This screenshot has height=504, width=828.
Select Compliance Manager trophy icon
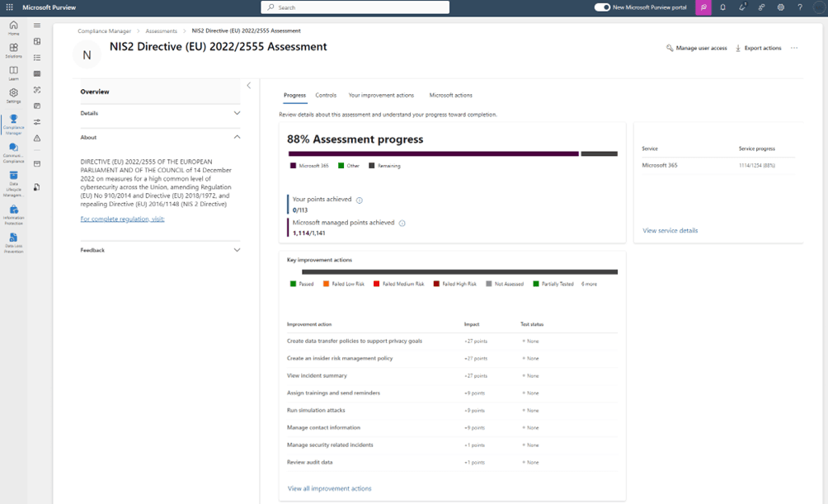pyautogui.click(x=14, y=118)
